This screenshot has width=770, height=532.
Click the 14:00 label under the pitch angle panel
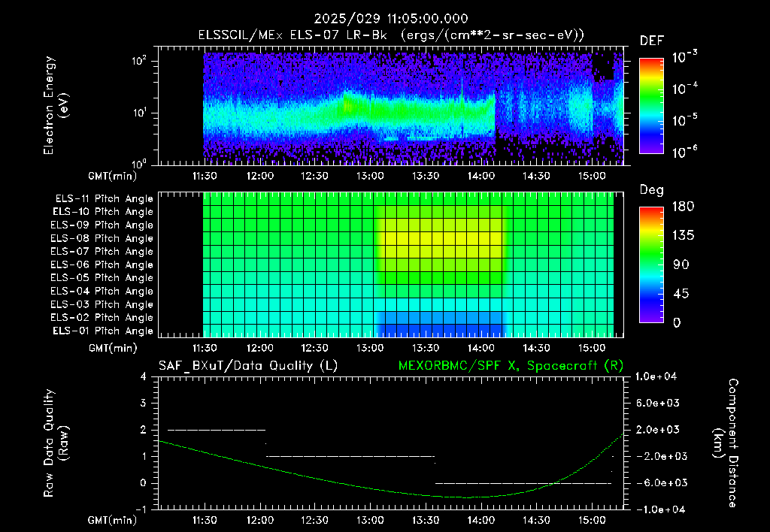coord(480,348)
